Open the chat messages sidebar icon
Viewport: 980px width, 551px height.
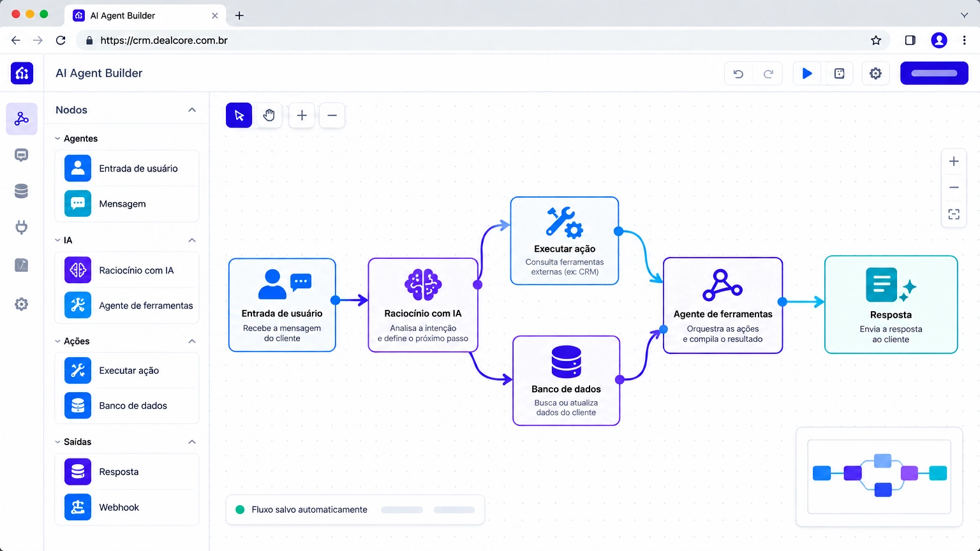(x=22, y=155)
